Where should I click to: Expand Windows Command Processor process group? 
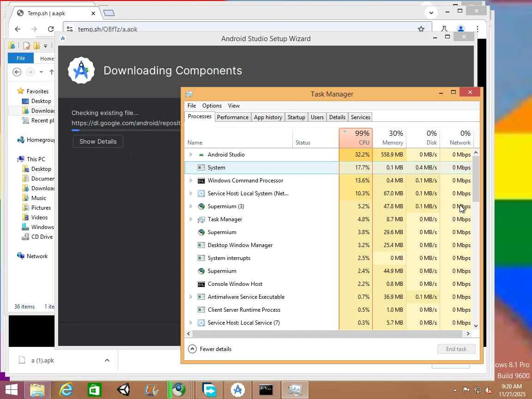191,181
